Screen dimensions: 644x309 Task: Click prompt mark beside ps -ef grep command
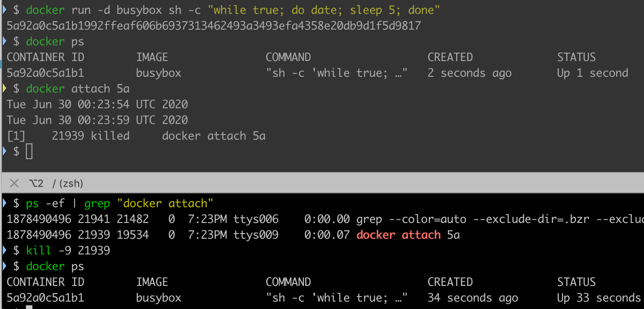(5, 203)
